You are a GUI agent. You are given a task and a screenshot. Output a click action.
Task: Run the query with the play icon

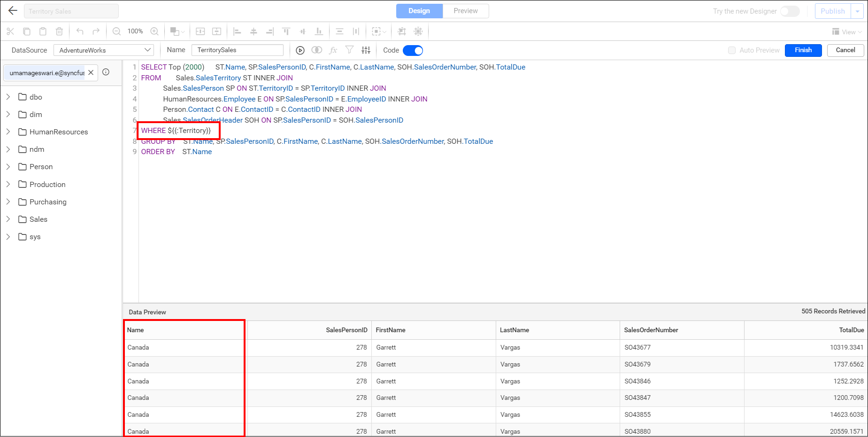tap(300, 50)
